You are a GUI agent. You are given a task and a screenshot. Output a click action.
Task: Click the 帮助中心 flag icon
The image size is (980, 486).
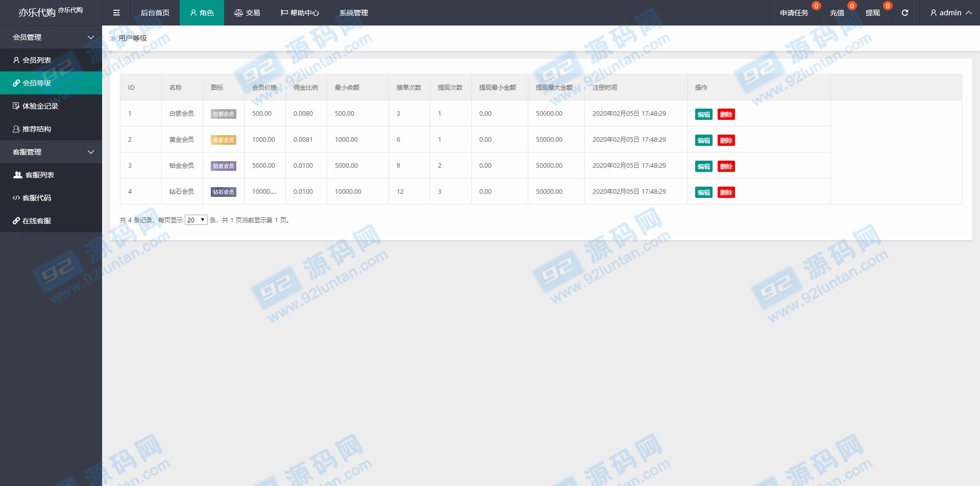[284, 13]
